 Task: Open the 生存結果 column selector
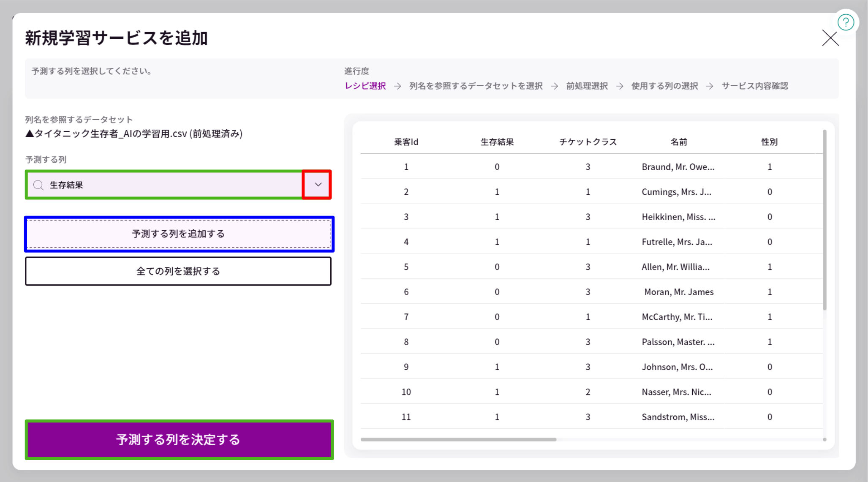(169, 185)
